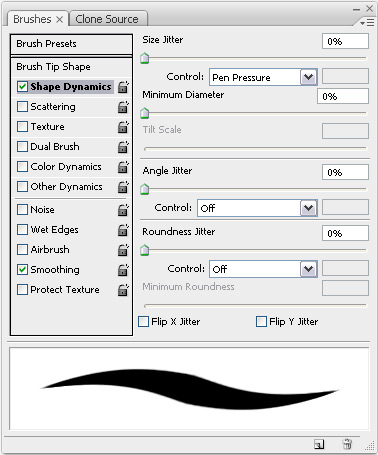Image resolution: width=378 pixels, height=455 pixels.
Task: Select the Texture label
Action: pyautogui.click(x=47, y=127)
